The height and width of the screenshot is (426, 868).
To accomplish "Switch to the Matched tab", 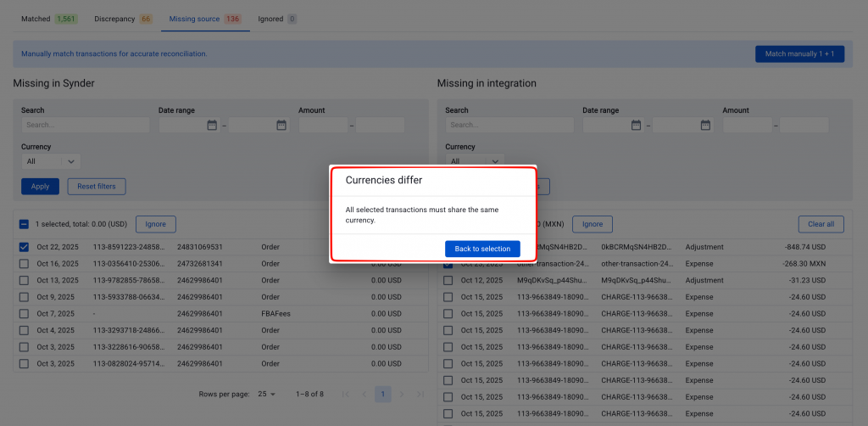I will point(49,19).
